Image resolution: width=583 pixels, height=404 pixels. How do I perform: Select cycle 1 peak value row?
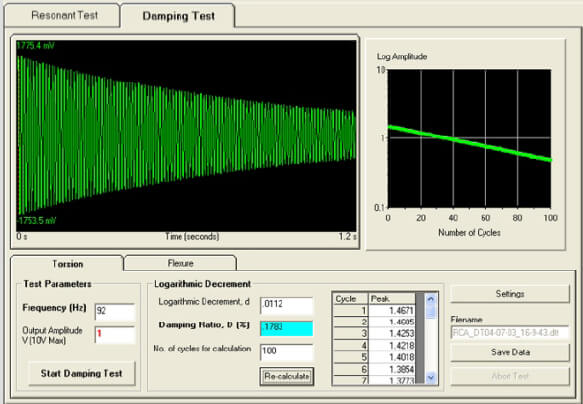(x=374, y=310)
